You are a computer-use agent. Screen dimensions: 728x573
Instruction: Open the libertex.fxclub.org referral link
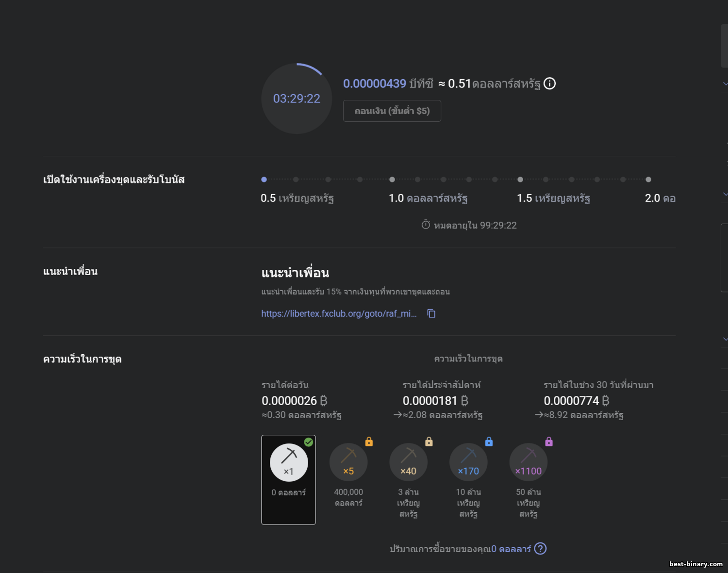[x=339, y=313]
